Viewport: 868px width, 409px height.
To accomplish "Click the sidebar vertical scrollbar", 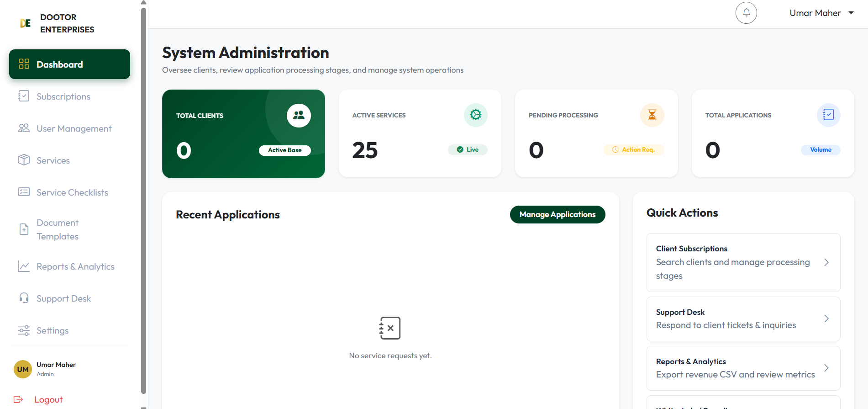I will tap(143, 200).
